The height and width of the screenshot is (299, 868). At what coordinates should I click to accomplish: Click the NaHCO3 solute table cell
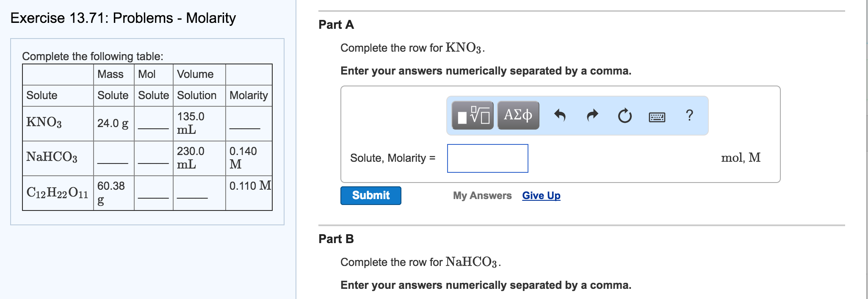52,157
